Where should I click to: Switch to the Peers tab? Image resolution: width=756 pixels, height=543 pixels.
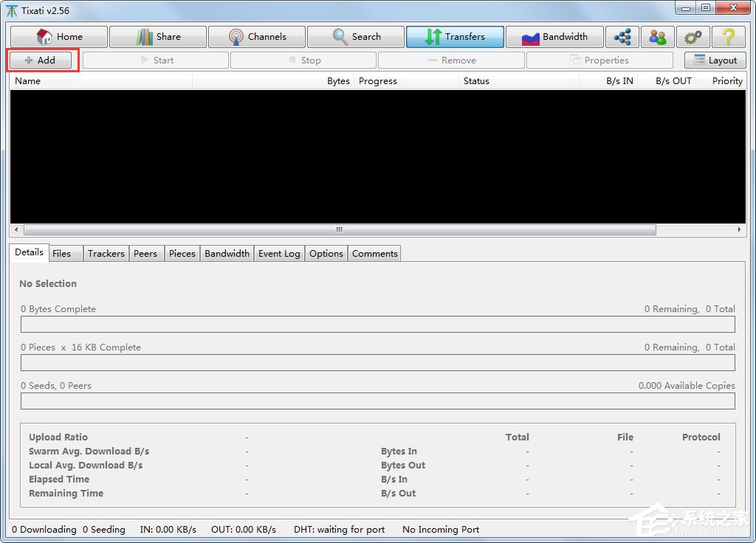point(145,254)
